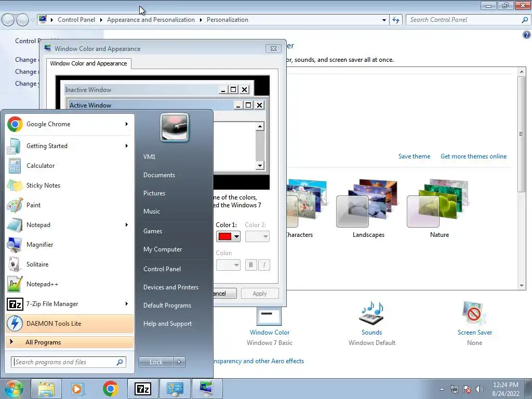Click the red Color 1 swatch
Image resolution: width=532 pixels, height=399 pixels.
[x=224, y=236]
